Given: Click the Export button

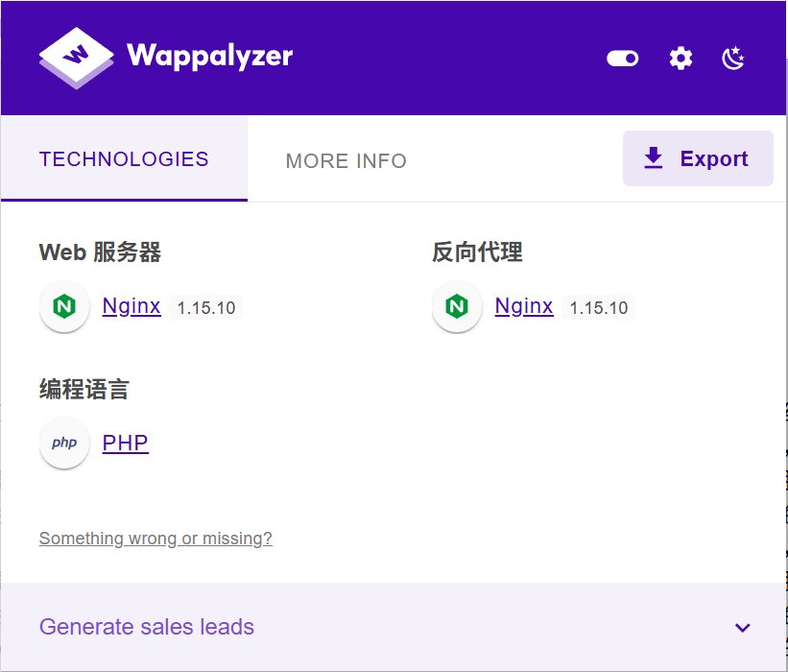Looking at the screenshot, I should (698, 158).
